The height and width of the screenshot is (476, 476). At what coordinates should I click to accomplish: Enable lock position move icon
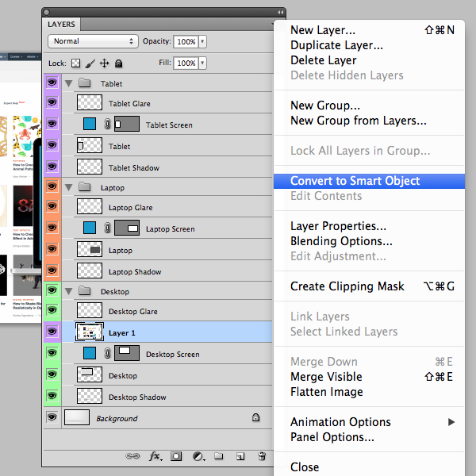(105, 63)
